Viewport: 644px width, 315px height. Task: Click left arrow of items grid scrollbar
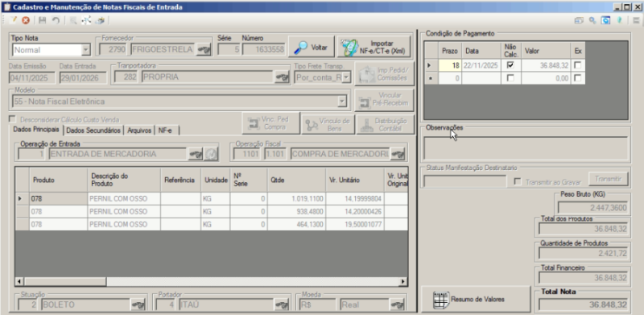19,282
